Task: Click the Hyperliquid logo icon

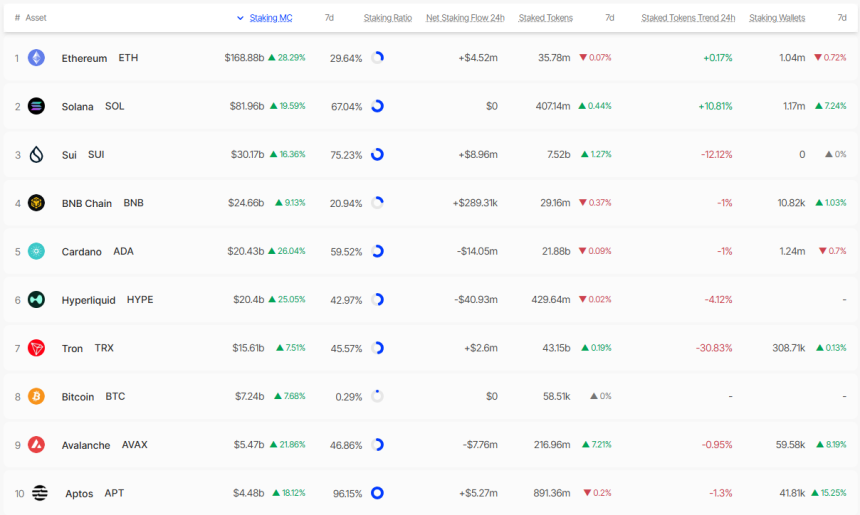Action: pyautogui.click(x=36, y=299)
